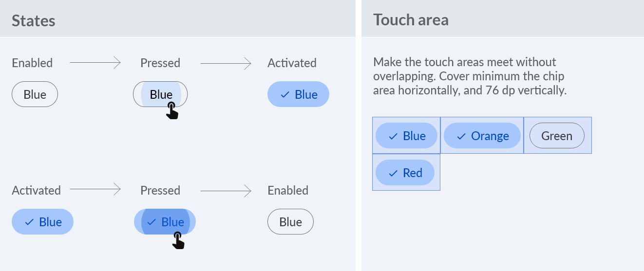Click the Touch area section heading
Viewport: 644px width, 271px height.
point(411,20)
